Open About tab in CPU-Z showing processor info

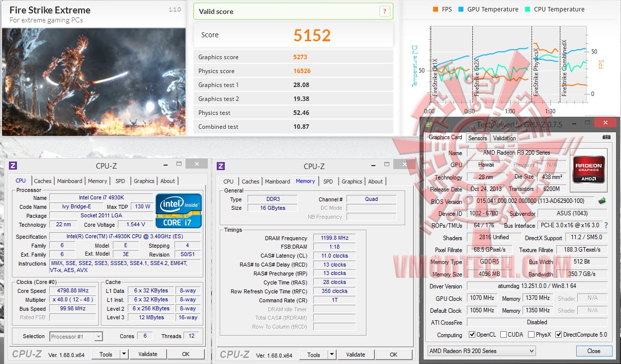tap(168, 181)
